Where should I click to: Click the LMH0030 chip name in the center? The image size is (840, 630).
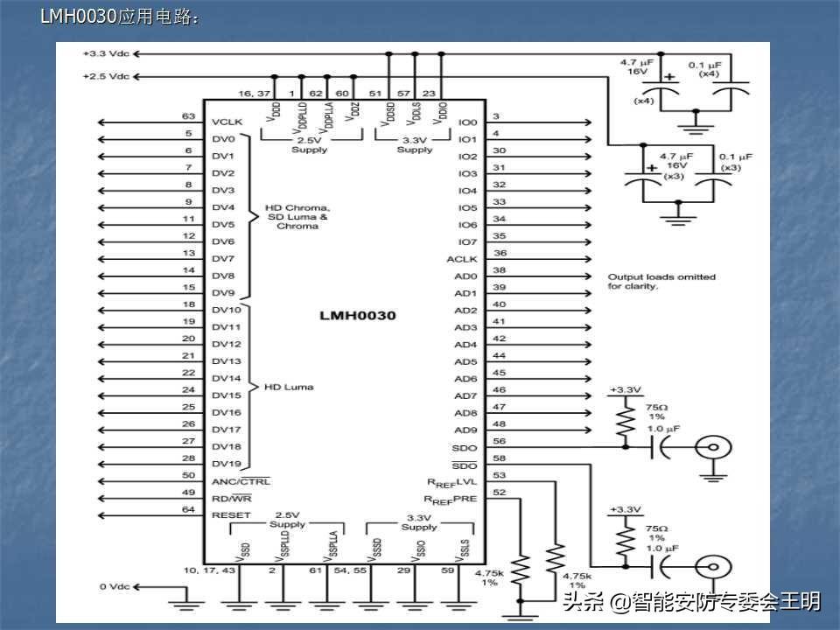357,314
